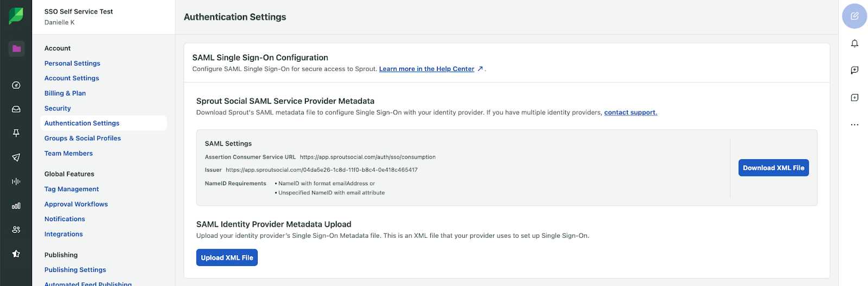Click Upload XML File button
868x286 pixels.
pyautogui.click(x=227, y=258)
